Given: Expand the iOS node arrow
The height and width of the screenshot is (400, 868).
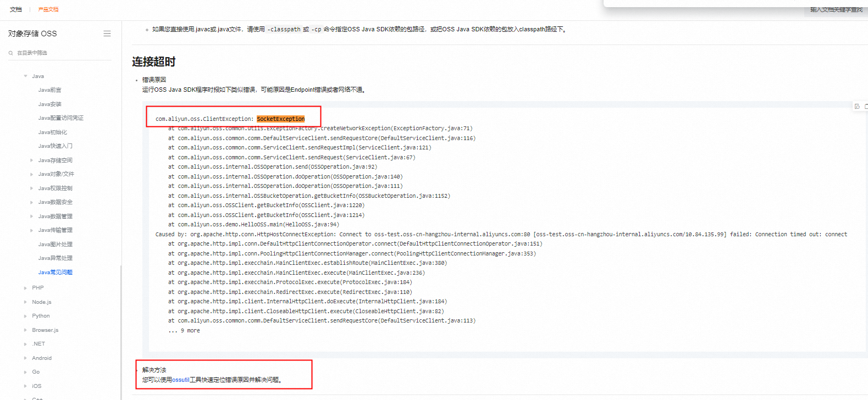Looking at the screenshot, I should [x=25, y=386].
